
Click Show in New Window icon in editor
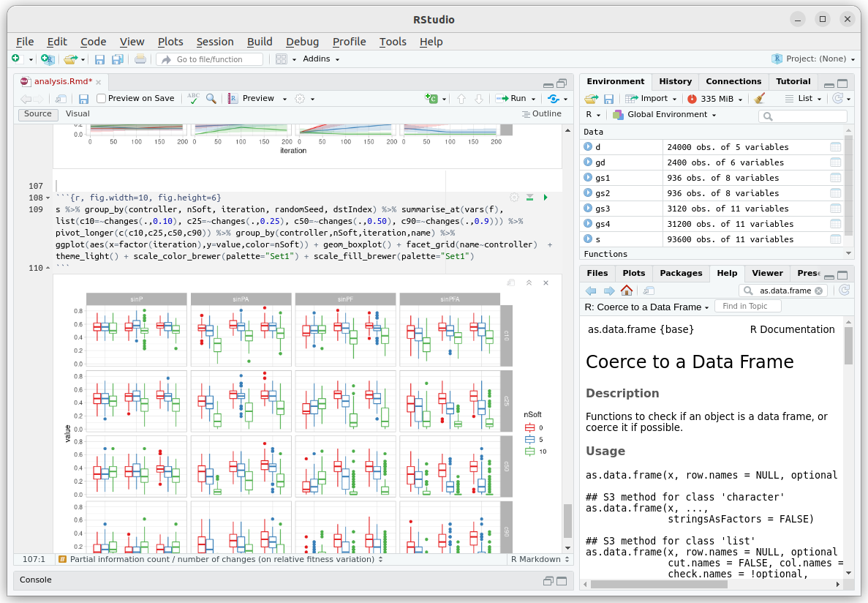click(x=61, y=99)
